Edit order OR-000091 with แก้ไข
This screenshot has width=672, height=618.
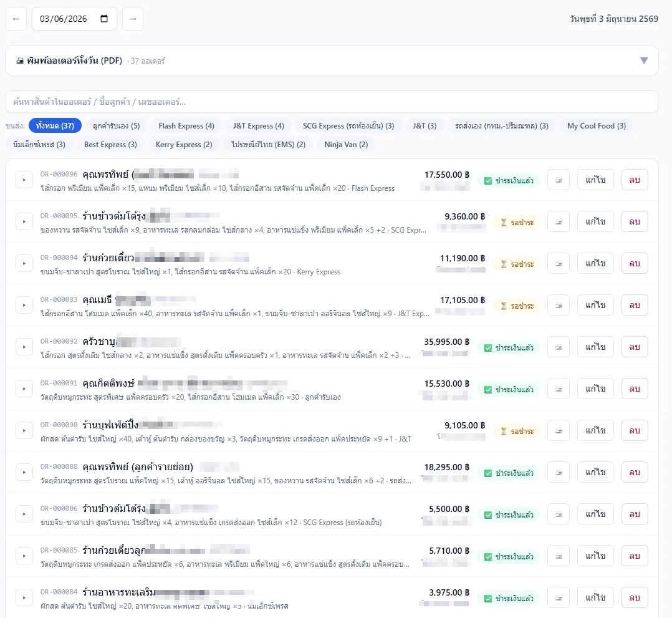click(595, 389)
